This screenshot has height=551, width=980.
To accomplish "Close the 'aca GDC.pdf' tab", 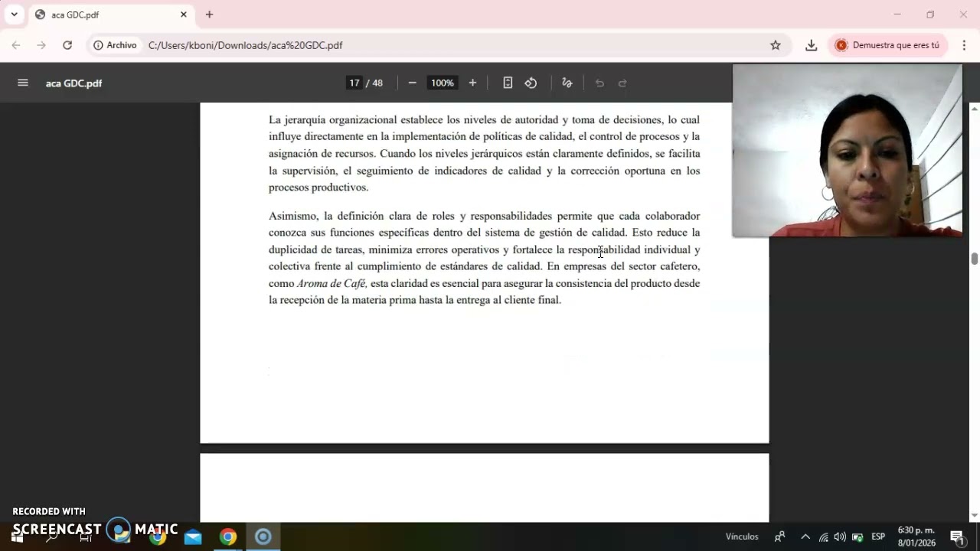I will point(184,15).
